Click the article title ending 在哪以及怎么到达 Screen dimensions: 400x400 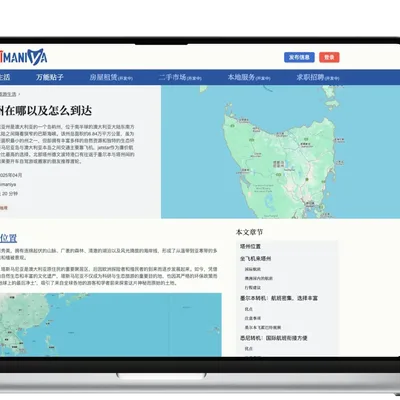(46, 111)
